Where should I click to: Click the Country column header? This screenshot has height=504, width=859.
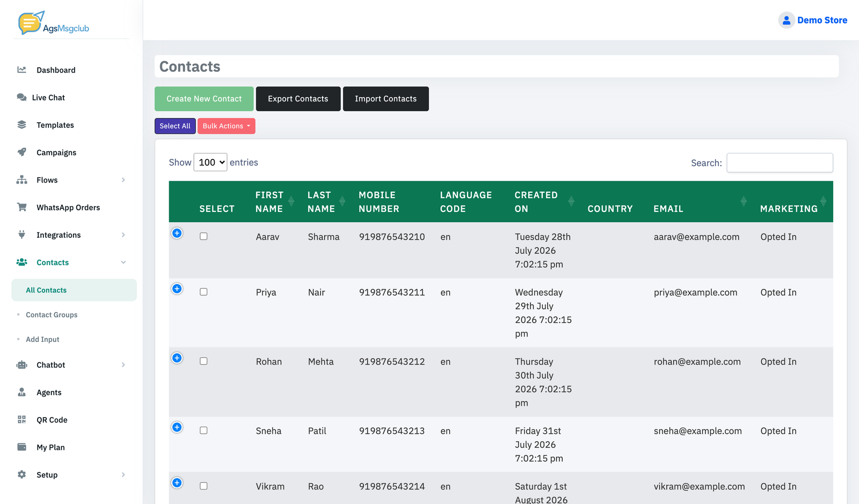(x=610, y=209)
